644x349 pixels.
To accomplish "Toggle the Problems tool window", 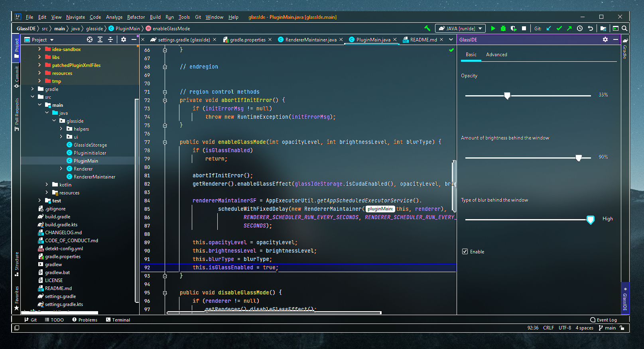I will [85, 320].
